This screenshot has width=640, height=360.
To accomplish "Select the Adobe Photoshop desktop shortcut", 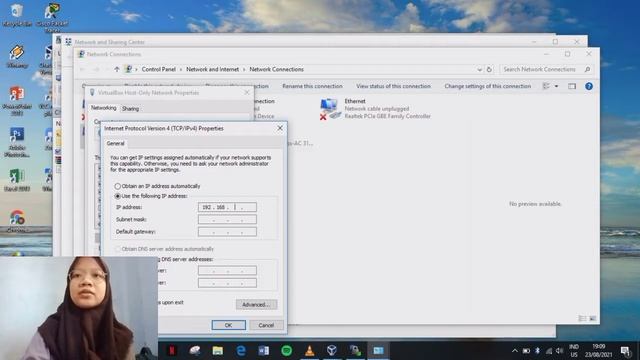I will 17,142.
